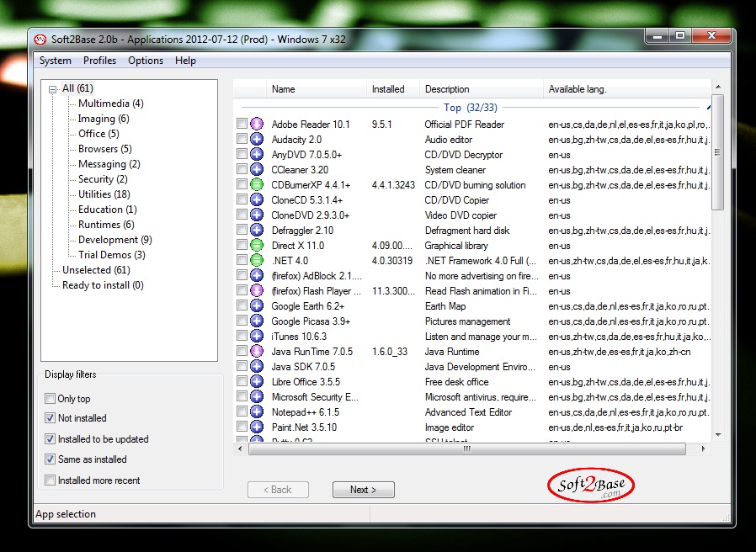Viewport: 756px width, 552px height.
Task: Select the Libre Office 3.5.5 checkbox
Action: 242,381
